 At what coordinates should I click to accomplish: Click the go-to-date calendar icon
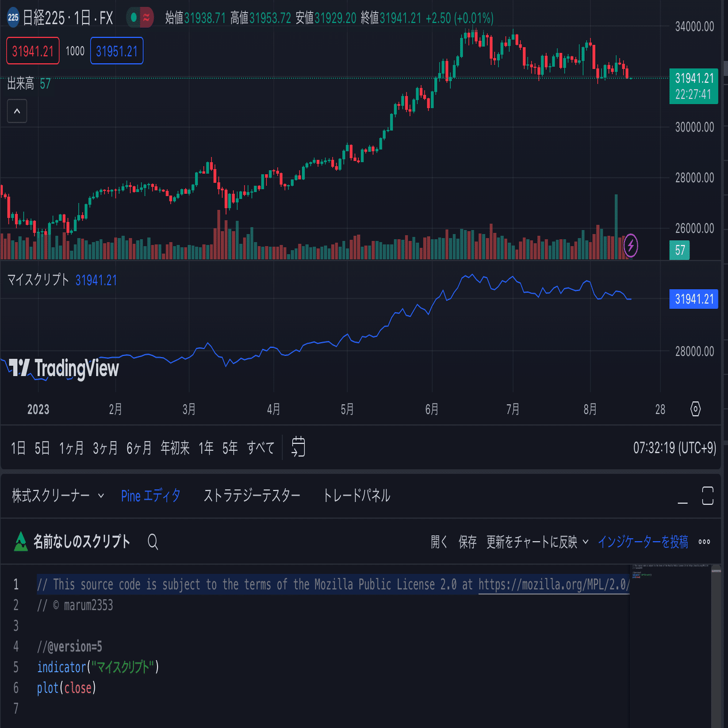pyautogui.click(x=298, y=447)
